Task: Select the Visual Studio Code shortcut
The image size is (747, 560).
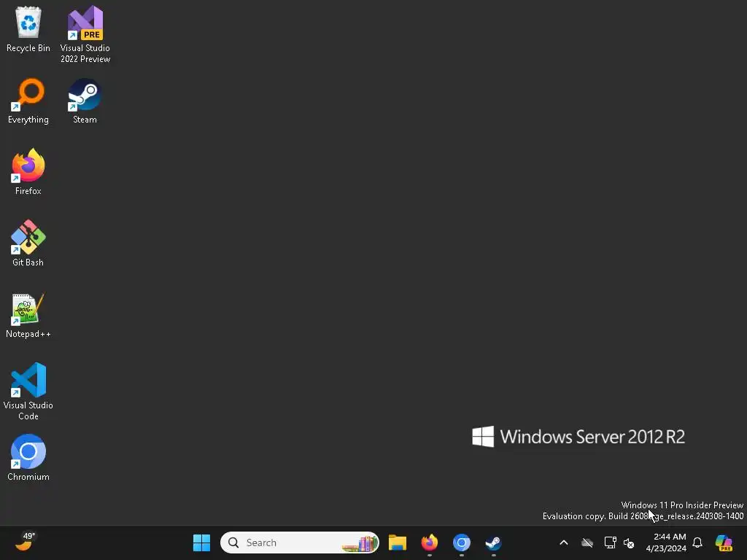Action: (x=28, y=392)
